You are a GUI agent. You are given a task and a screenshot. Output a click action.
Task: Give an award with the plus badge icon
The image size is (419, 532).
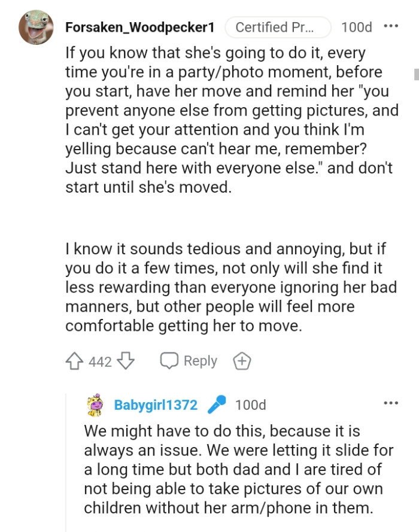pos(242,361)
